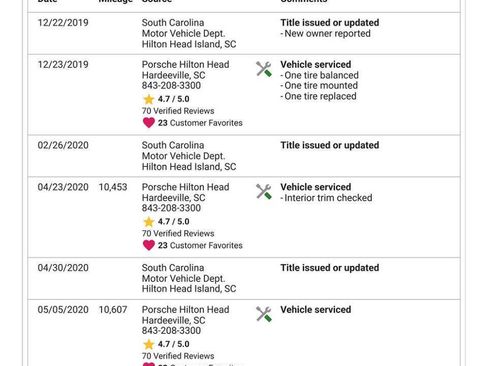488x366 pixels.
Task: Click the 10,453 mileage value
Action: (x=113, y=187)
